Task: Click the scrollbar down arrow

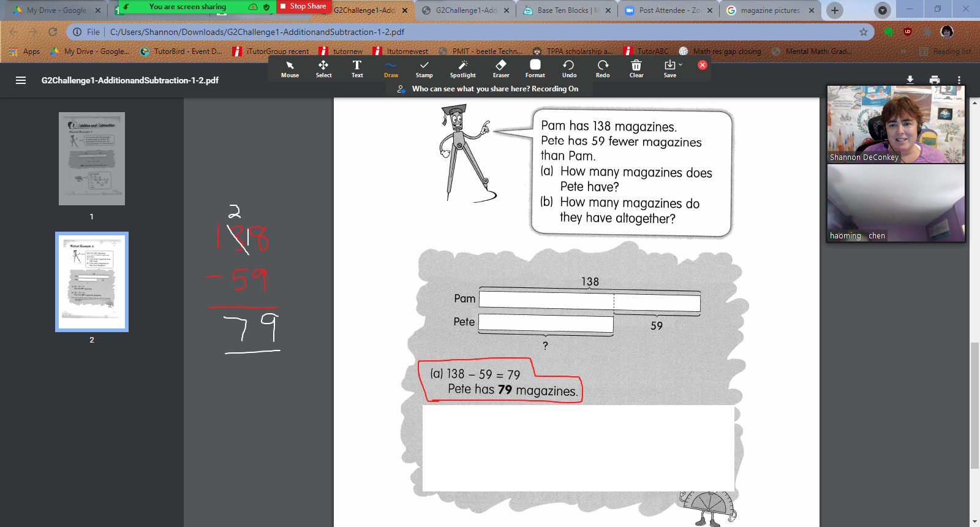Action: coord(974,521)
